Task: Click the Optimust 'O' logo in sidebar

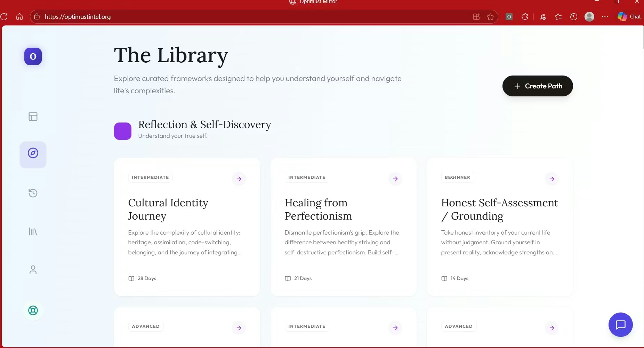Action: (x=33, y=56)
